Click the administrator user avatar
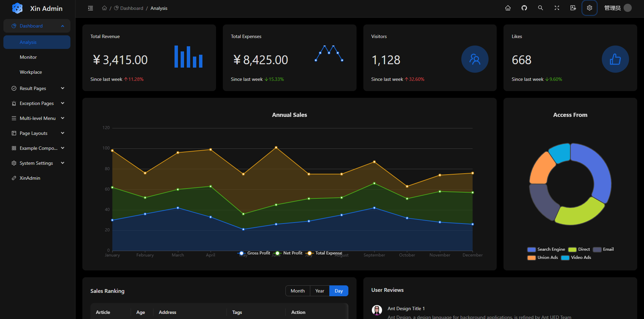Viewport: 644px width, 319px height. point(628,8)
